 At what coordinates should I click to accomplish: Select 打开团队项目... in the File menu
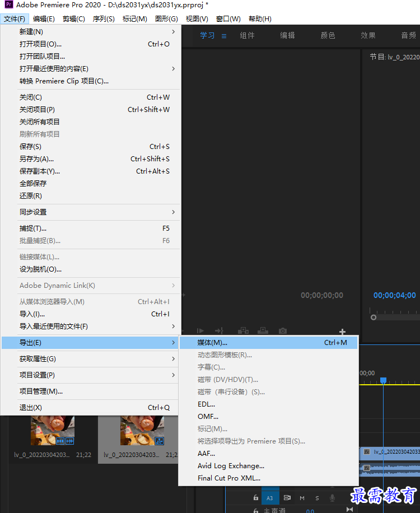(91, 56)
